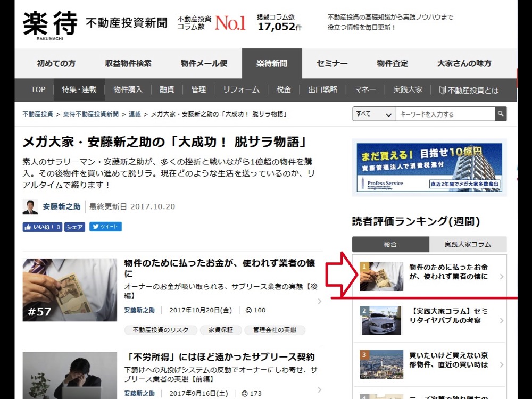Go to TOP in the sub navigation
The width and height of the screenshot is (532, 399).
pyautogui.click(x=38, y=89)
